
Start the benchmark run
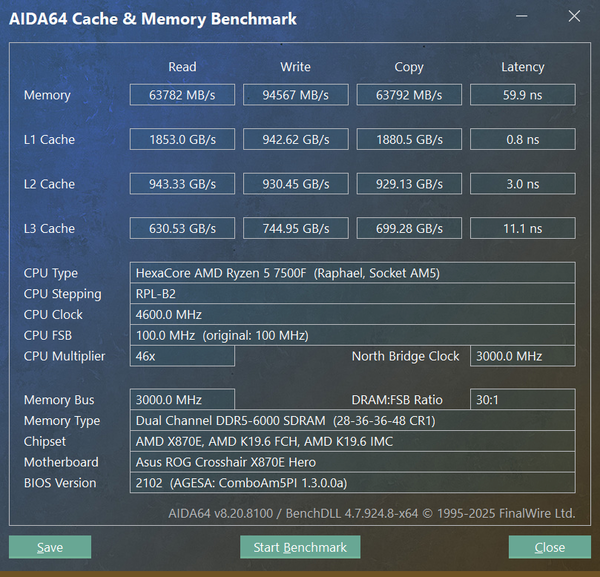point(300,547)
